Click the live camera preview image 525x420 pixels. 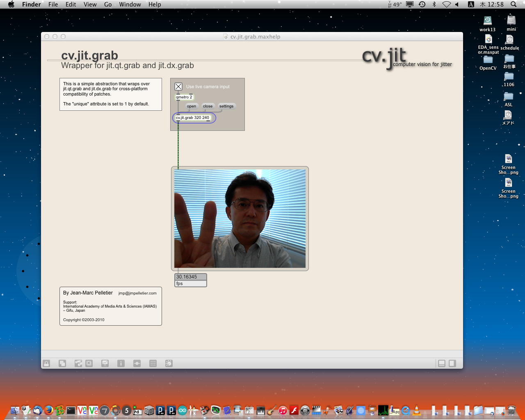240,219
